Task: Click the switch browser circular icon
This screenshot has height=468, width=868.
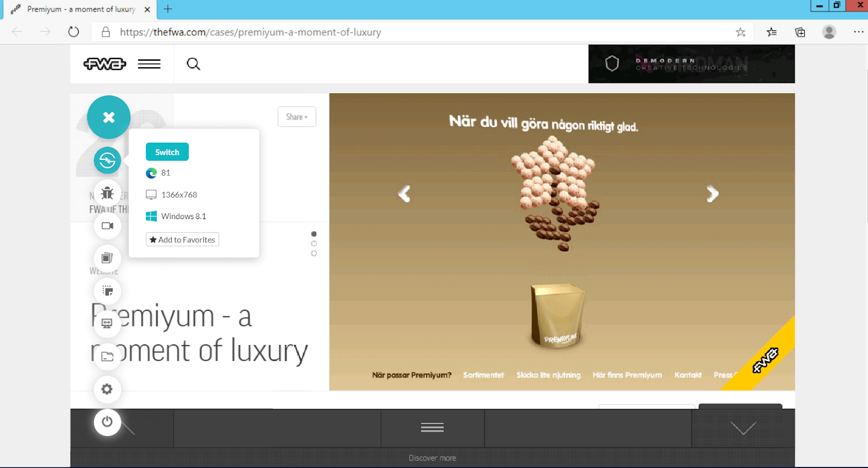Action: [107, 161]
